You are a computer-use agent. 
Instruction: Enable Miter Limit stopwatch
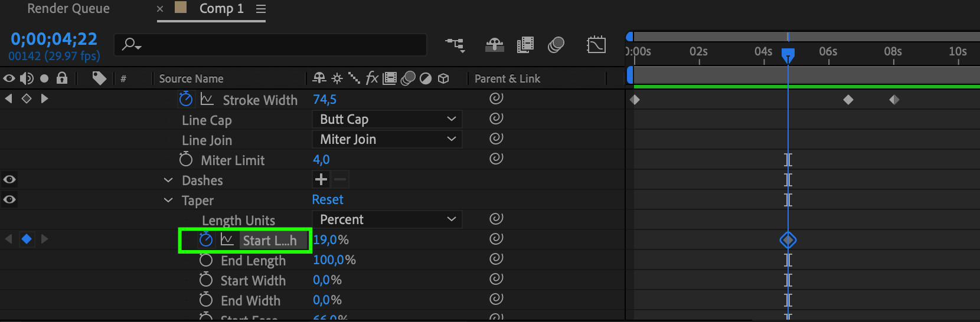186,160
